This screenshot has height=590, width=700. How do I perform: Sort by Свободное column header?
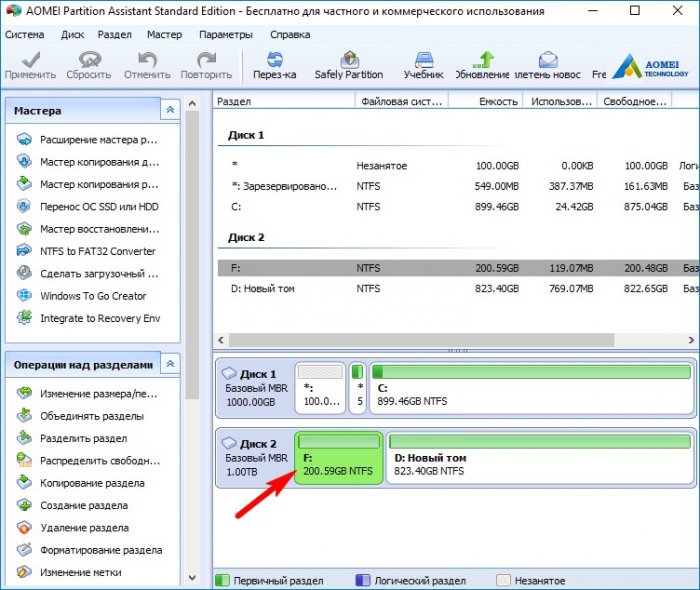[635, 101]
